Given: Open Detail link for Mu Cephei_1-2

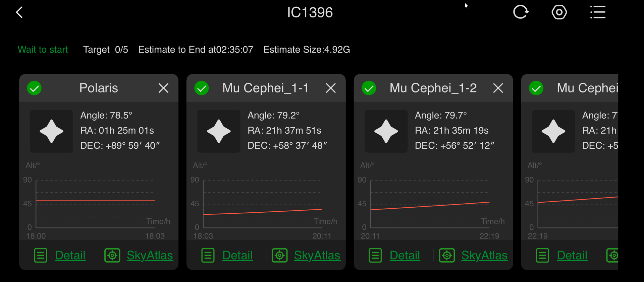Looking at the screenshot, I should pos(405,256).
